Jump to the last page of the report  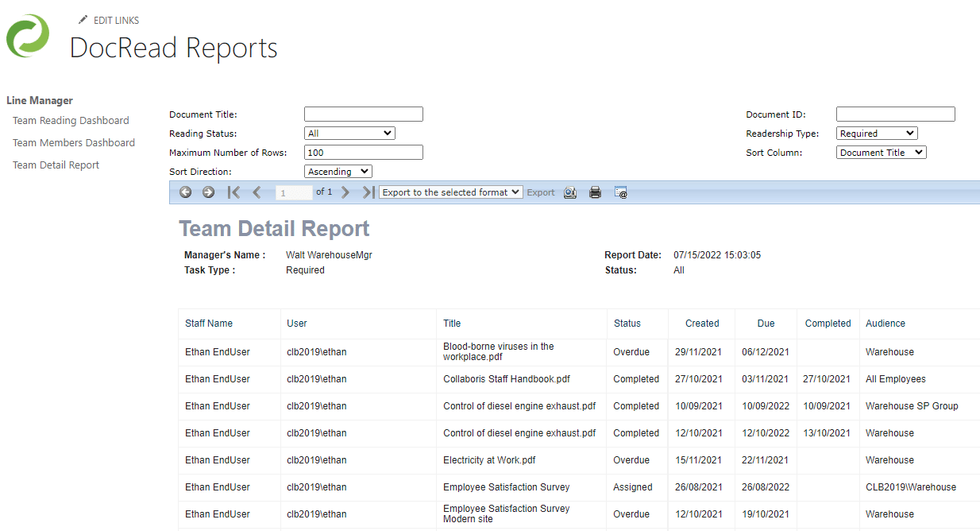pos(367,192)
